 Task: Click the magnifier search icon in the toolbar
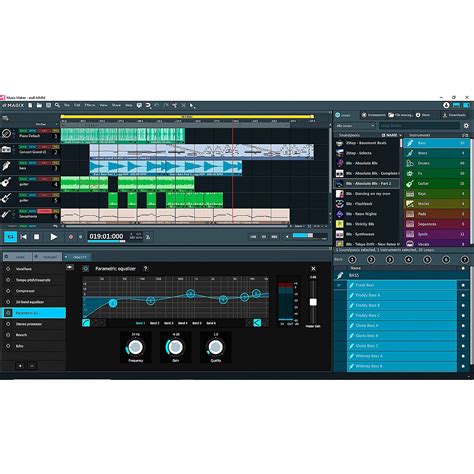(57, 105)
